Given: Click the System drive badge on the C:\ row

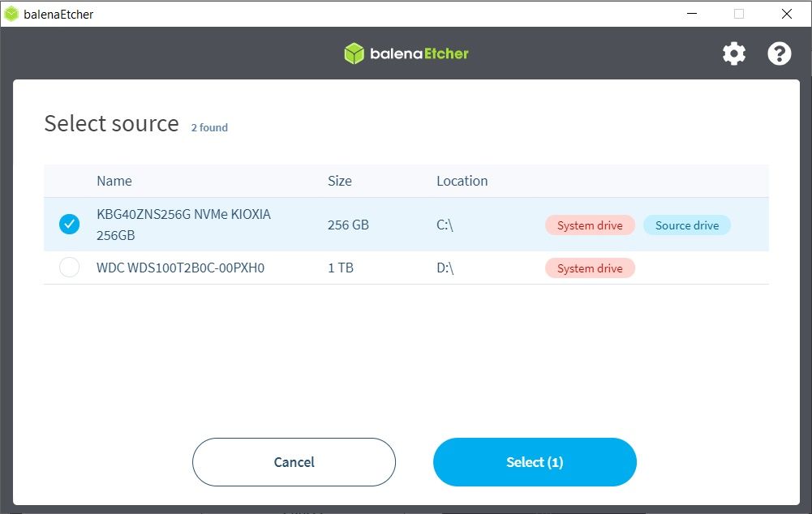Looking at the screenshot, I should [x=590, y=225].
